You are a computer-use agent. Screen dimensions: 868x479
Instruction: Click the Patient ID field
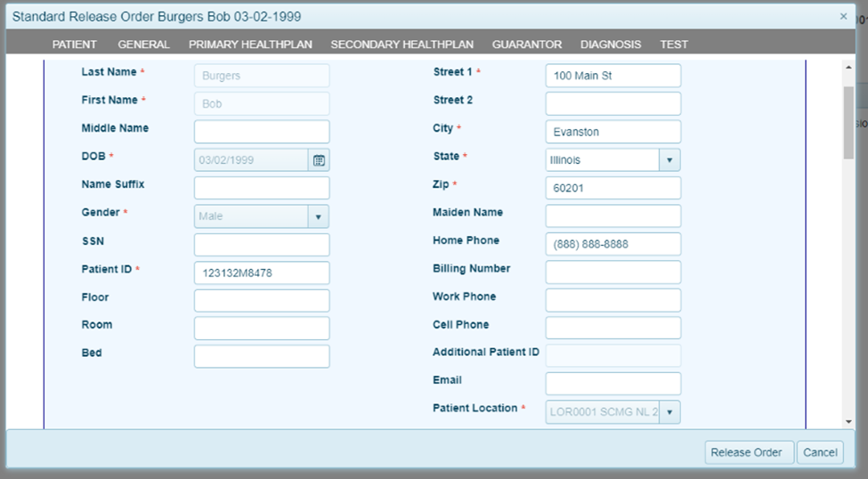pyautogui.click(x=262, y=273)
